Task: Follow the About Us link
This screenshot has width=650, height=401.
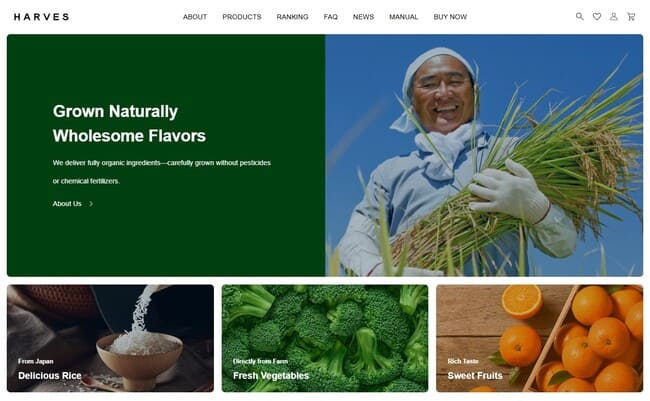Action: pos(67,204)
